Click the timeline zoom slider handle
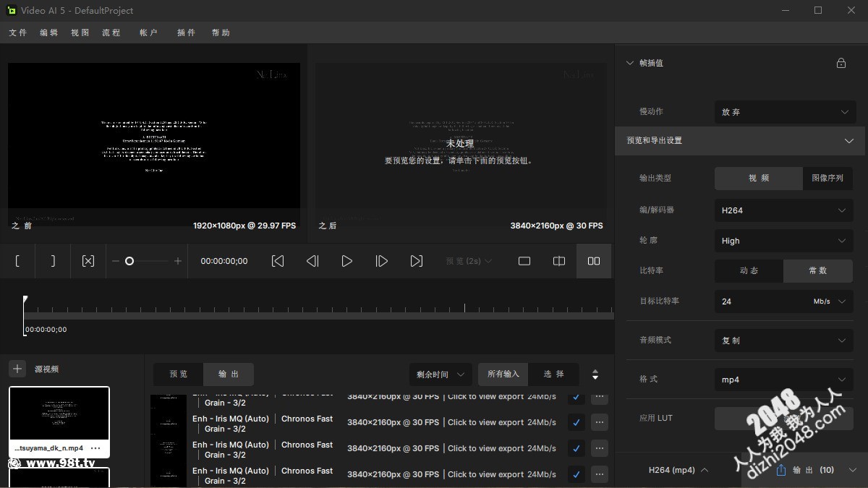 (x=129, y=261)
